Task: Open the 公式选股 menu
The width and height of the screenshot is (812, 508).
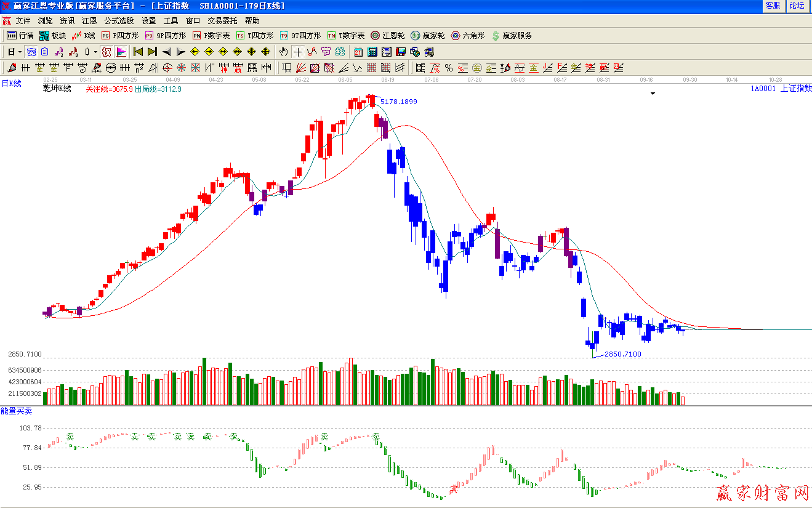Action: click(119, 20)
